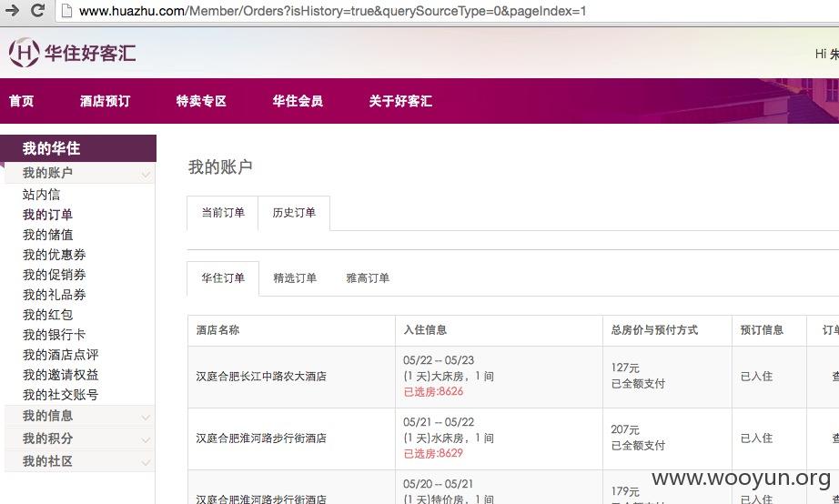This screenshot has width=839, height=504.
Task: Select the 雅高订单 tab
Action: [x=368, y=278]
